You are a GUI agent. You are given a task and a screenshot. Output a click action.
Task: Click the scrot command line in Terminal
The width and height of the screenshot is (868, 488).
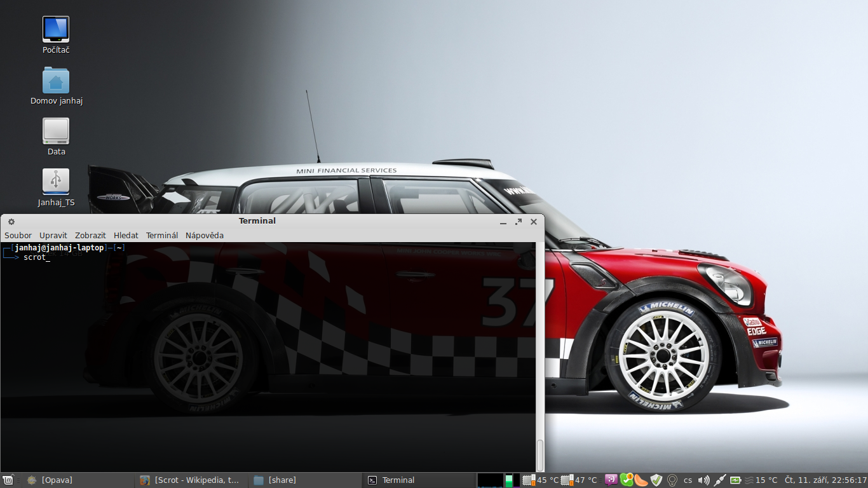(37, 257)
